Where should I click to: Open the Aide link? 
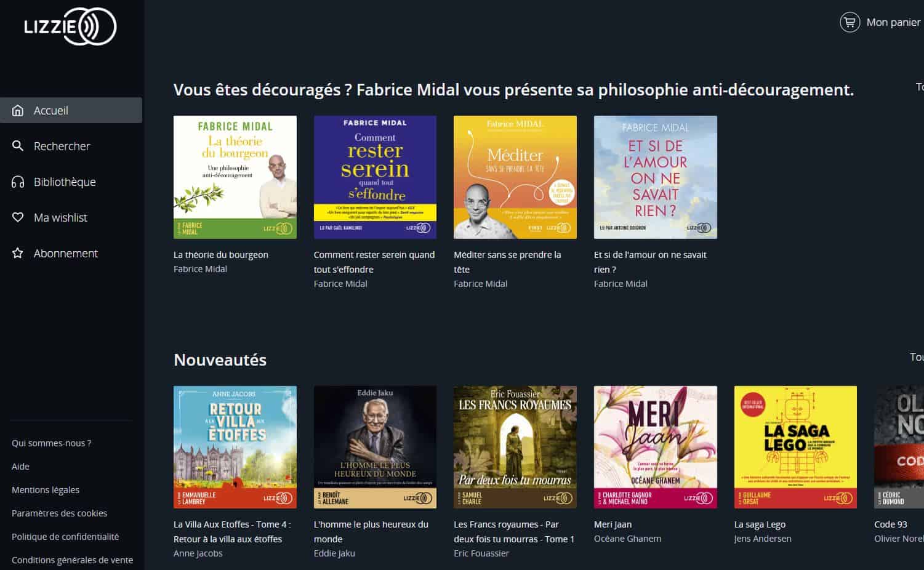[x=20, y=467]
